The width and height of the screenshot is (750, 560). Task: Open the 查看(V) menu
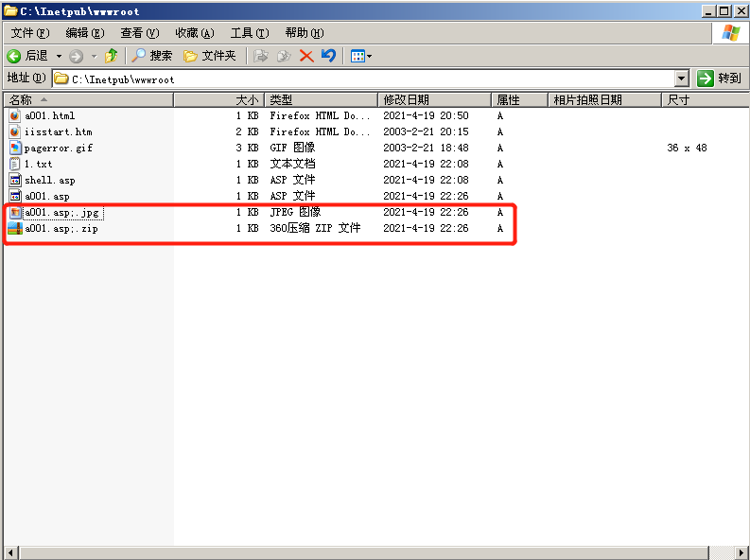[139, 32]
